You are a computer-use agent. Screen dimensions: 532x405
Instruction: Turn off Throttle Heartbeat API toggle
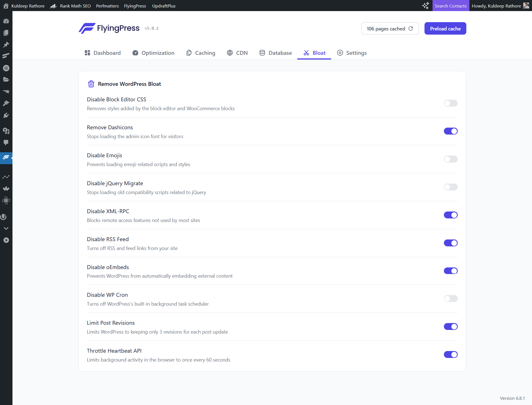pyautogui.click(x=451, y=354)
